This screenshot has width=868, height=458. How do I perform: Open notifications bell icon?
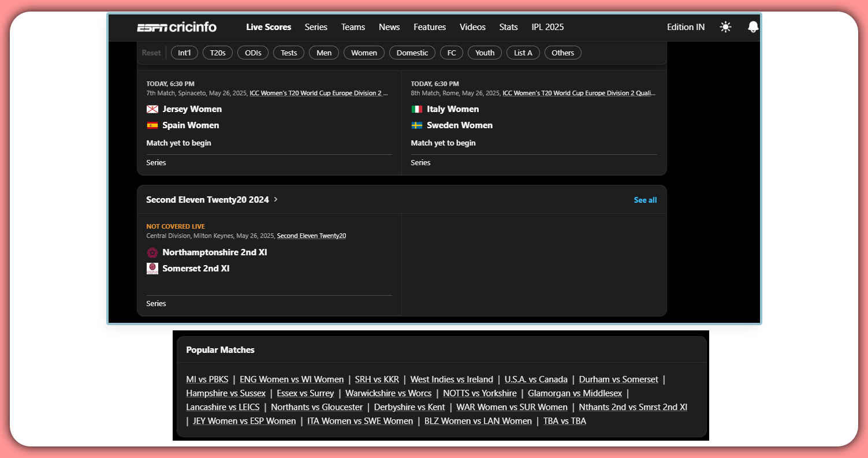[752, 27]
